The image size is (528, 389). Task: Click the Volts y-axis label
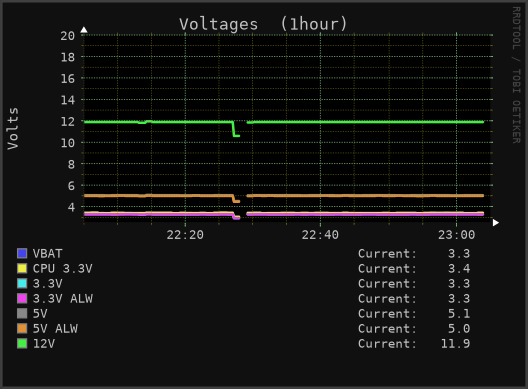13,128
